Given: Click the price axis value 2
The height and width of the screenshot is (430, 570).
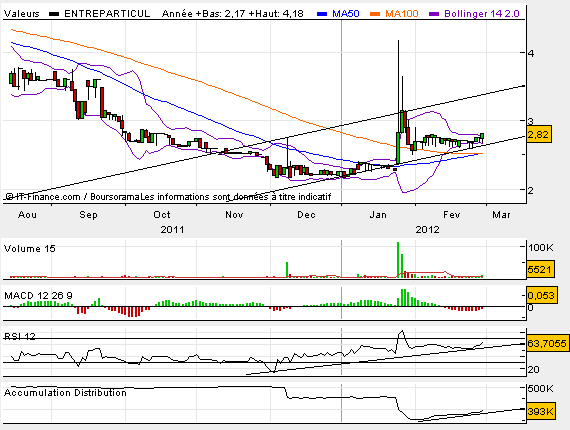Looking at the screenshot, I should (531, 190).
